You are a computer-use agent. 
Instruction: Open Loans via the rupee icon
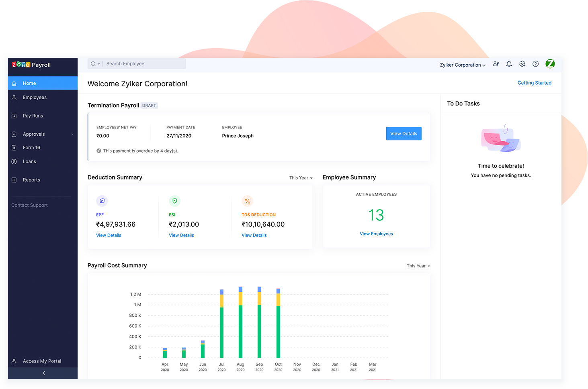(x=14, y=161)
